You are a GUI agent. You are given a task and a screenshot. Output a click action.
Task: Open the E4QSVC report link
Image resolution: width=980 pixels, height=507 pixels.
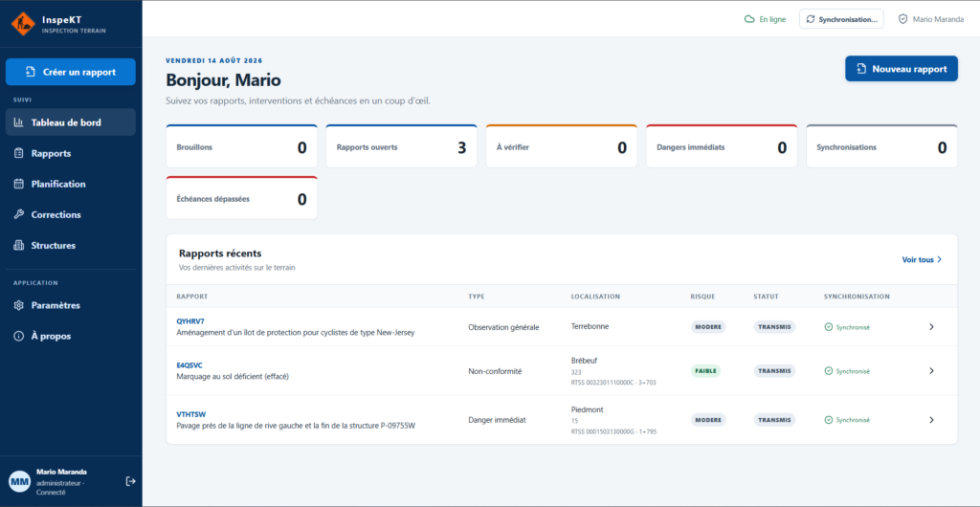pyautogui.click(x=189, y=365)
